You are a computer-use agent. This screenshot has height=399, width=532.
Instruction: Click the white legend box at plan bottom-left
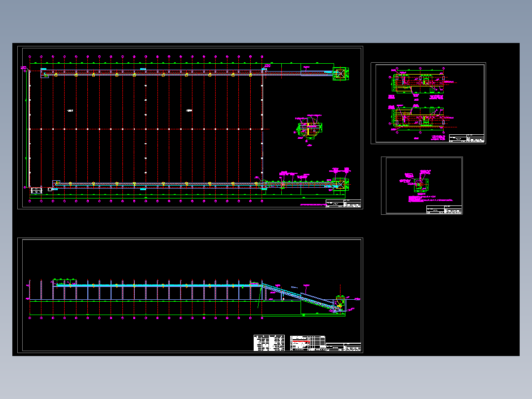pyautogui.click(x=37, y=191)
